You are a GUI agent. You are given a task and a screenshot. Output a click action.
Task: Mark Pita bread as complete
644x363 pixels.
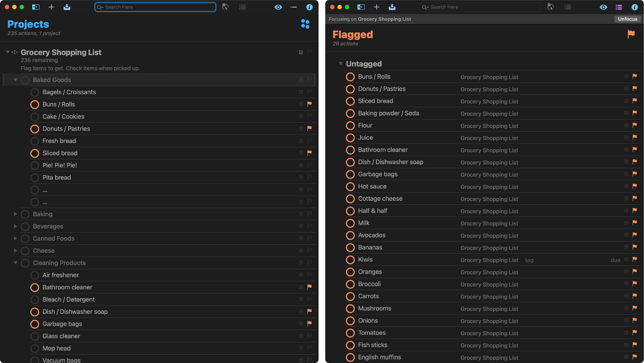35,177
